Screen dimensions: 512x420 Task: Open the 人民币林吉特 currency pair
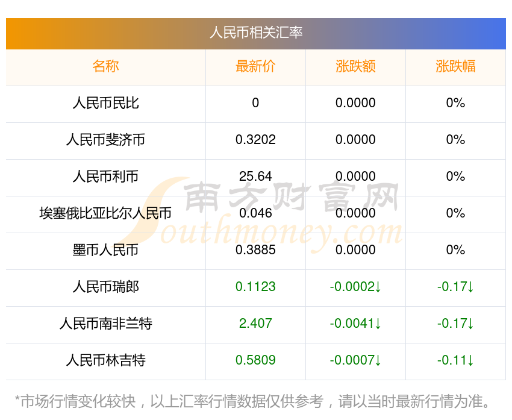(105, 360)
